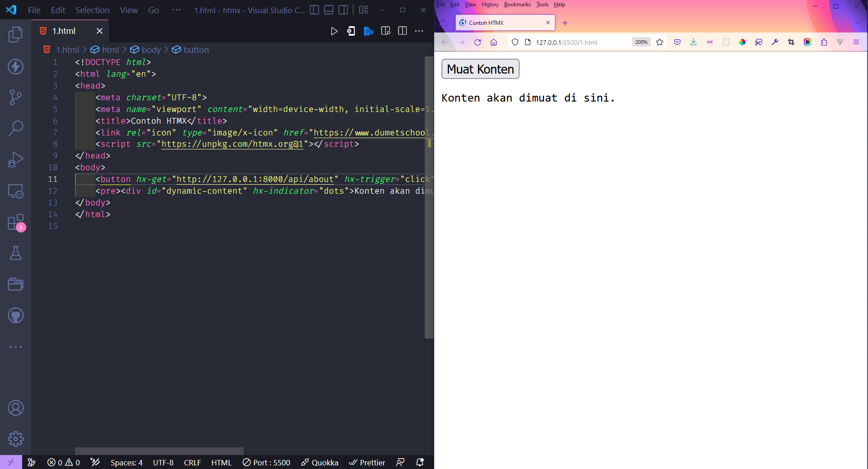Open Firefox application hamburger menu
Viewport: 868px width, 469px height.
click(x=856, y=42)
